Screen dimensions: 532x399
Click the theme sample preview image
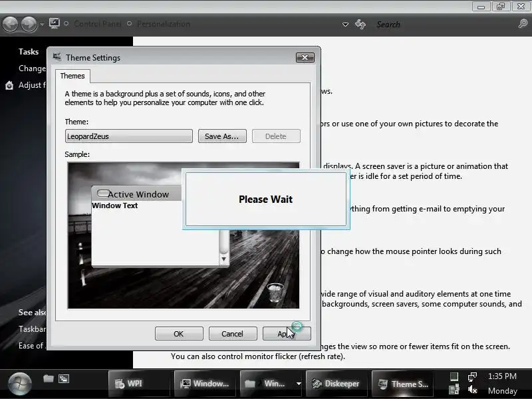[184, 235]
